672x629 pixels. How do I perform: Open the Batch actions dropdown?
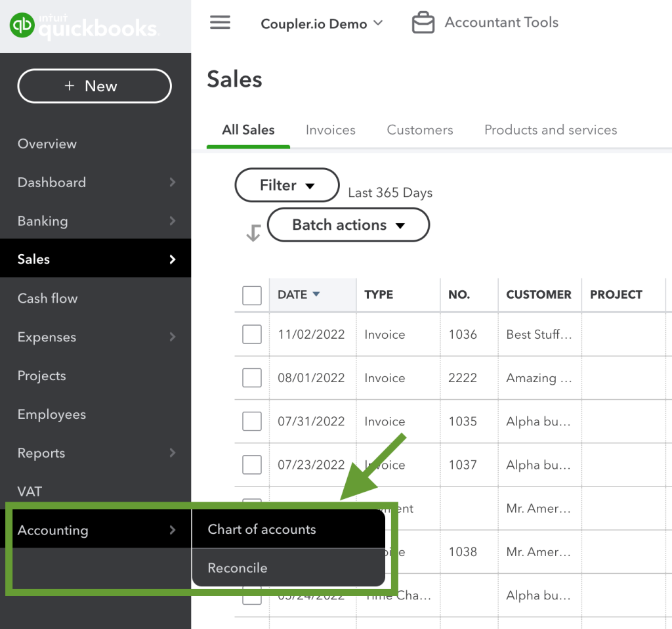coord(348,225)
